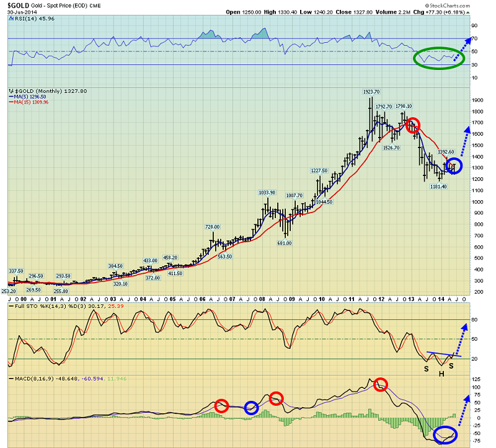
Task: Click the large blue circle on MACD panel
Action: click(445, 434)
